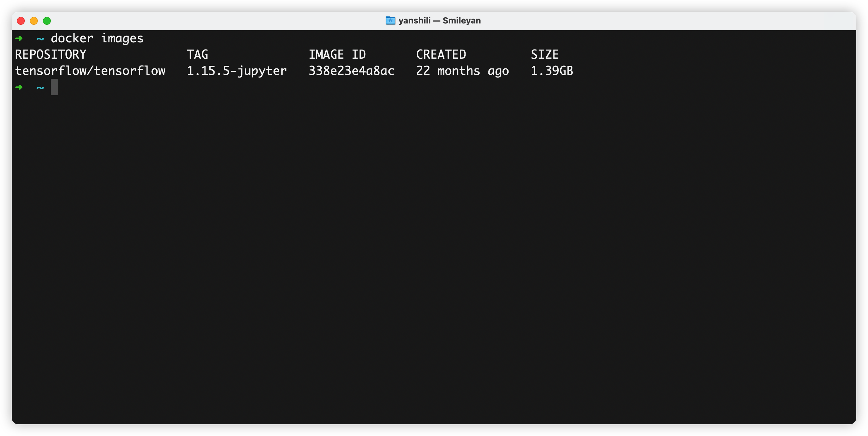Click the green zoom button
Viewport: 868px width, 436px height.
[47, 21]
